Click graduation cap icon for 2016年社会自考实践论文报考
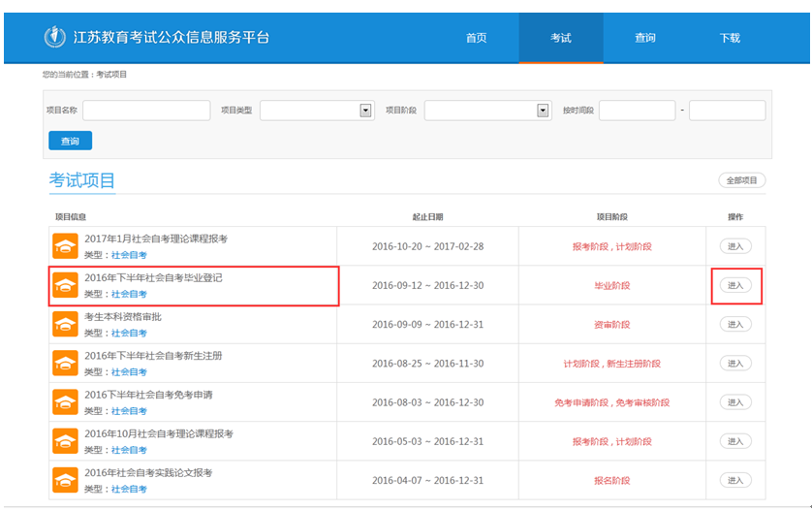The height and width of the screenshot is (511, 812). [x=65, y=480]
